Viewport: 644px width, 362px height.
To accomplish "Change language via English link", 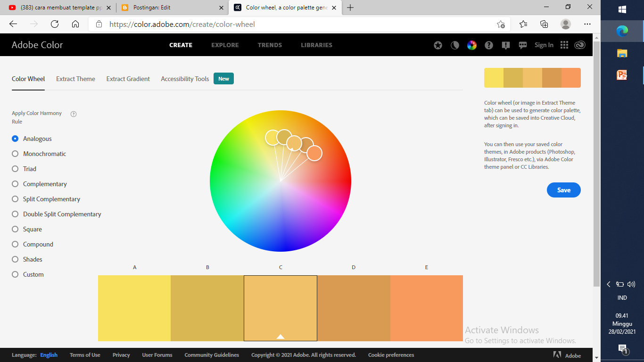I will click(x=49, y=355).
